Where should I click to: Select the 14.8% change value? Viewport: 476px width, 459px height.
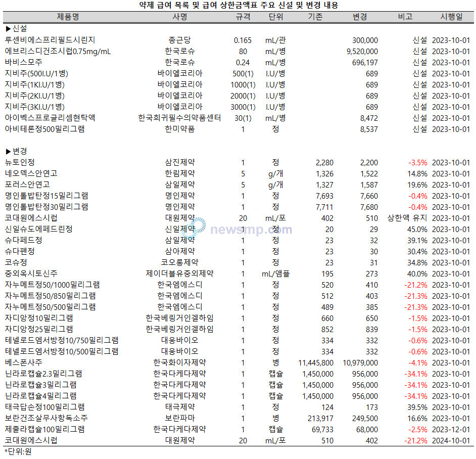417,174
